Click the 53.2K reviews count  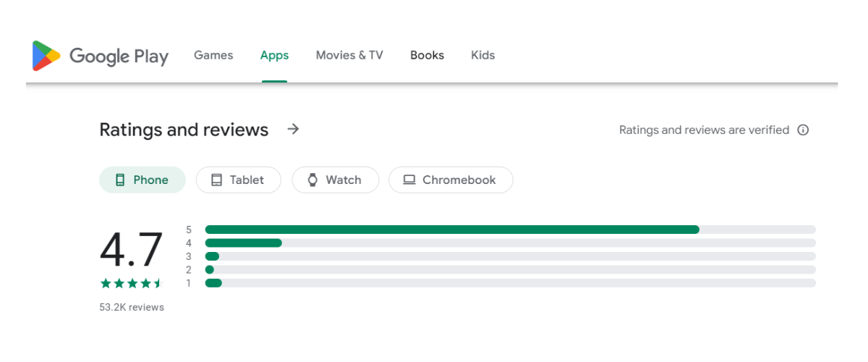[132, 308]
